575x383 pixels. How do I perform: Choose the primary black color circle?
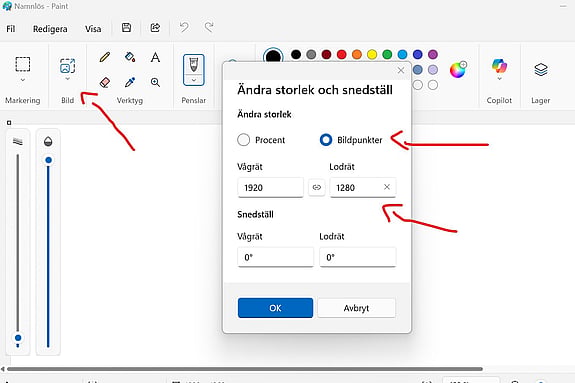pos(273,56)
